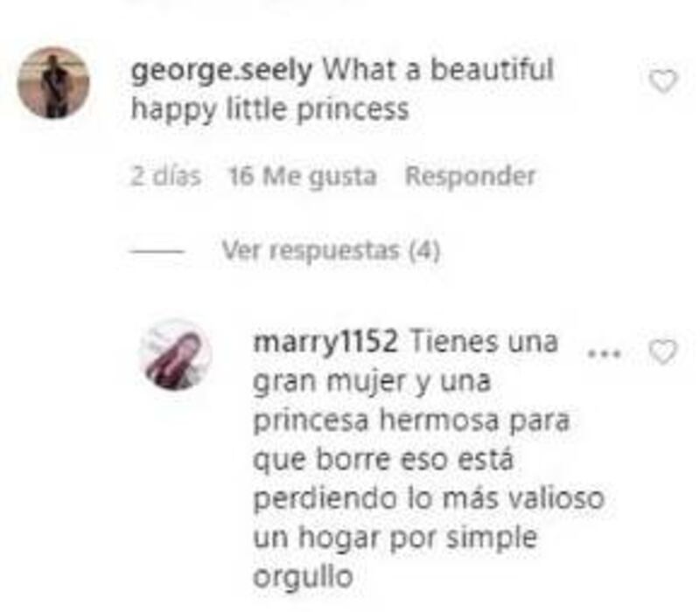
Task: Click the 2 días timestamp
Action: click(165, 177)
